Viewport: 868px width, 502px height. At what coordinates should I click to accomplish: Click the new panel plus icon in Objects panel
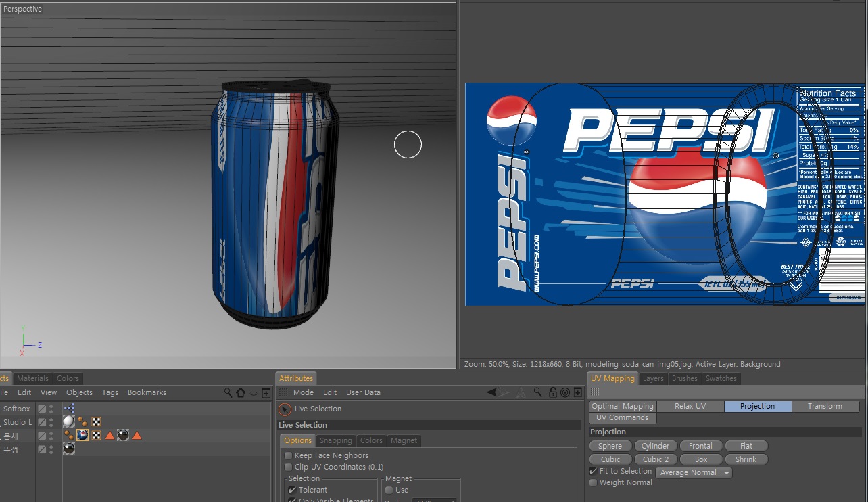click(266, 392)
